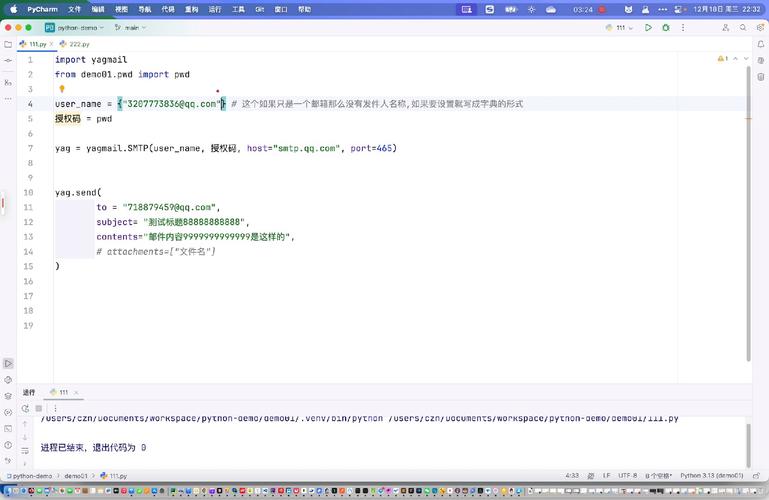Click the green Run button in toolbar
Viewport: 769px width, 500px height.
(648, 28)
